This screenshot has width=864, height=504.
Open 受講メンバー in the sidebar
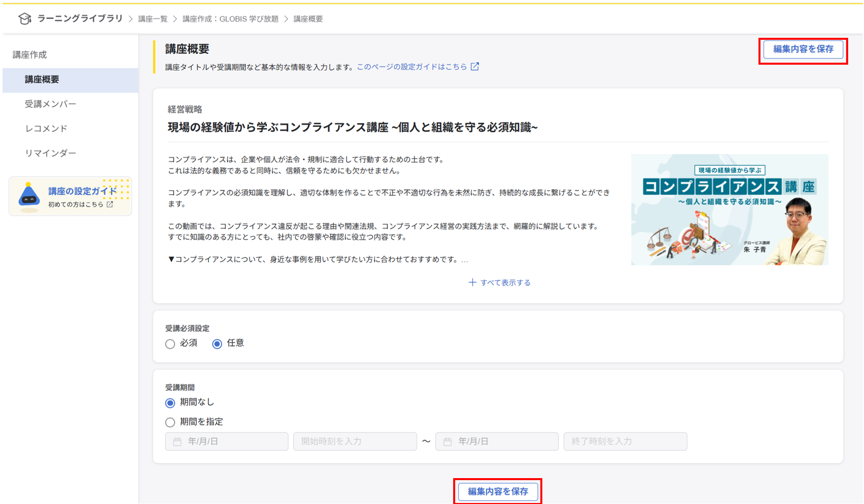click(x=50, y=104)
